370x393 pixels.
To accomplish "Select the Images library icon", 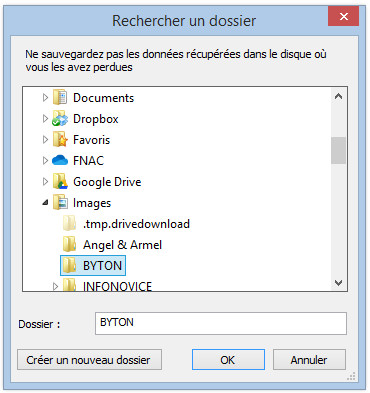I will pyautogui.click(x=60, y=203).
